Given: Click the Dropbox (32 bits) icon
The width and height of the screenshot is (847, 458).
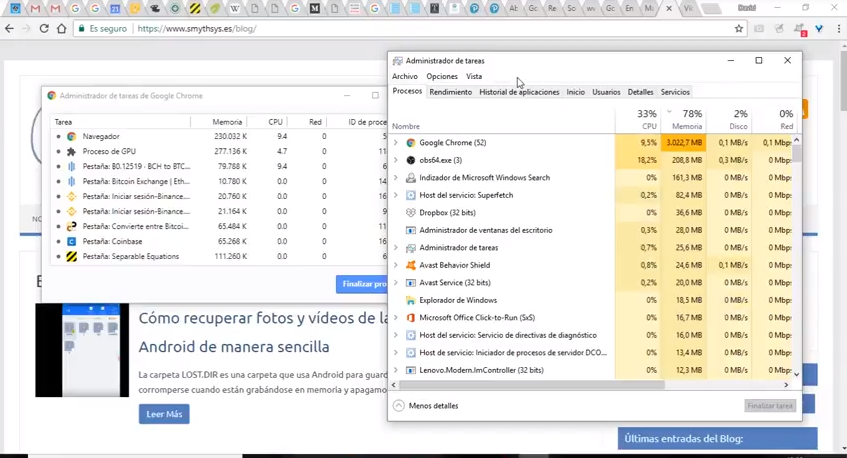Looking at the screenshot, I should click(x=411, y=213).
